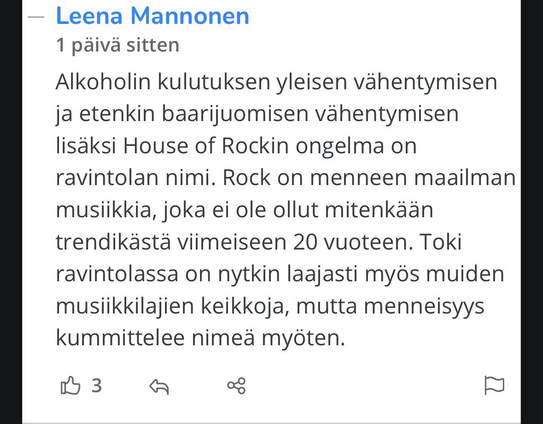This screenshot has width=543, height=424.
Task: Open Leena Mannonen's profile
Action: tap(152, 16)
